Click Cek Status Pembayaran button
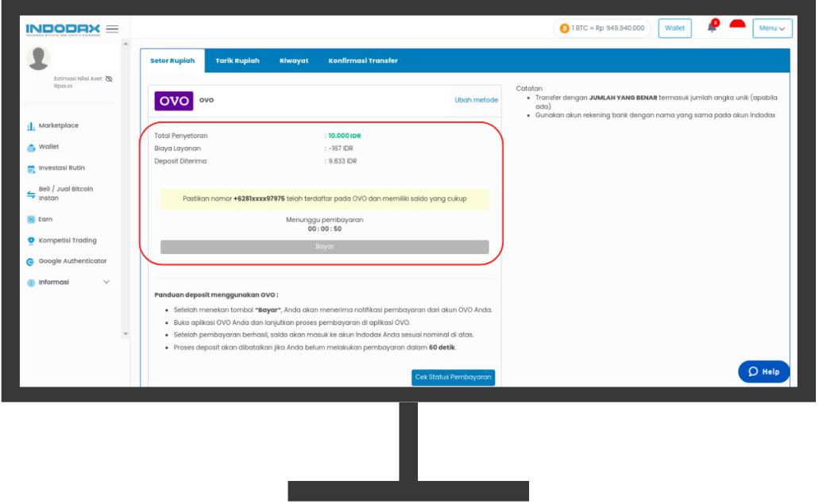Screen dimensions: 819x504 pyautogui.click(x=453, y=377)
